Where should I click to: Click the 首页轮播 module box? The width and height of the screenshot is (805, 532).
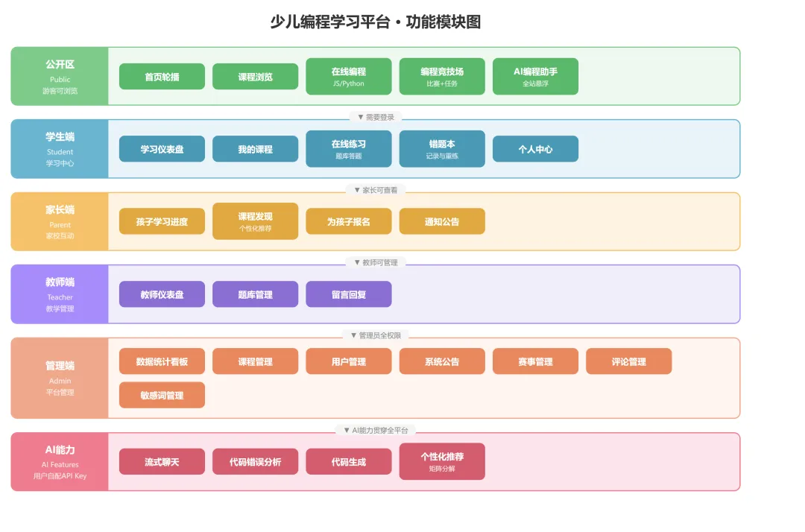tap(162, 77)
